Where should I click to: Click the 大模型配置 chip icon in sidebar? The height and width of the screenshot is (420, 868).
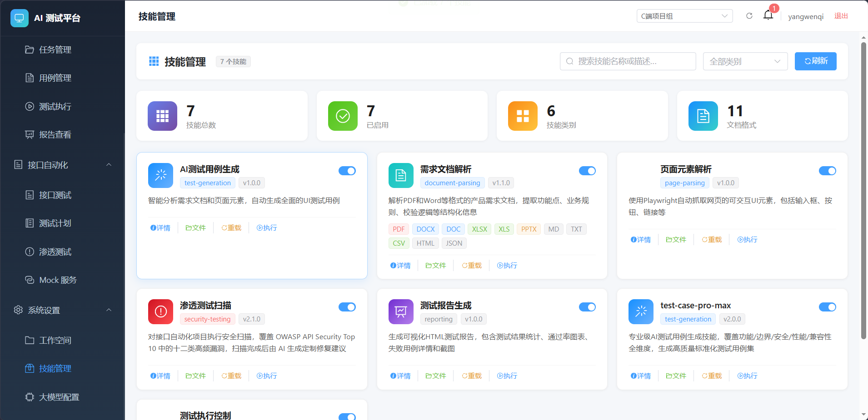pyautogui.click(x=30, y=397)
